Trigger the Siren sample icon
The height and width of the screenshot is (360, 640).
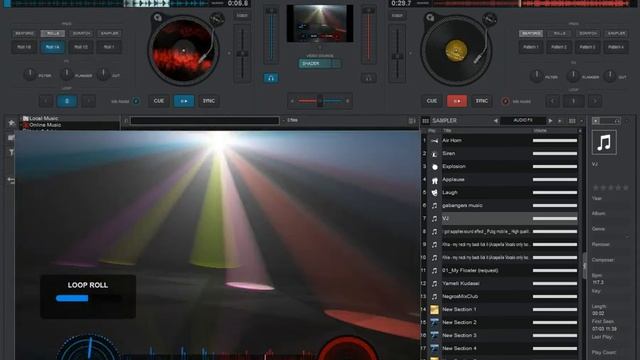[435, 154]
